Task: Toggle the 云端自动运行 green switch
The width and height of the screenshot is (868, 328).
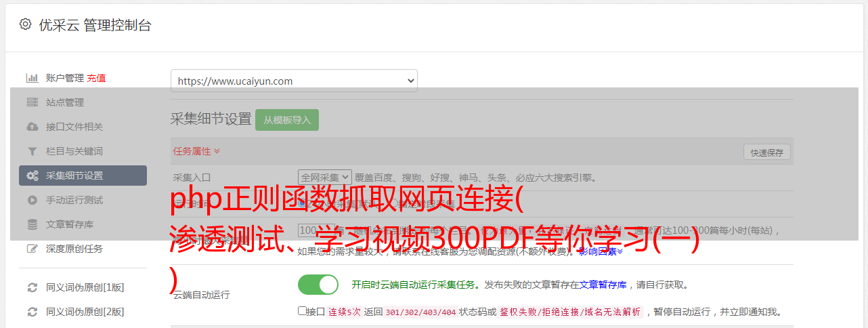Action: [318, 285]
